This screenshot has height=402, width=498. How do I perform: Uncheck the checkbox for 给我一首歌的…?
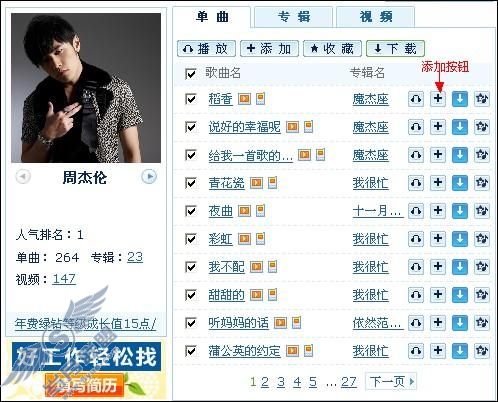click(x=191, y=155)
